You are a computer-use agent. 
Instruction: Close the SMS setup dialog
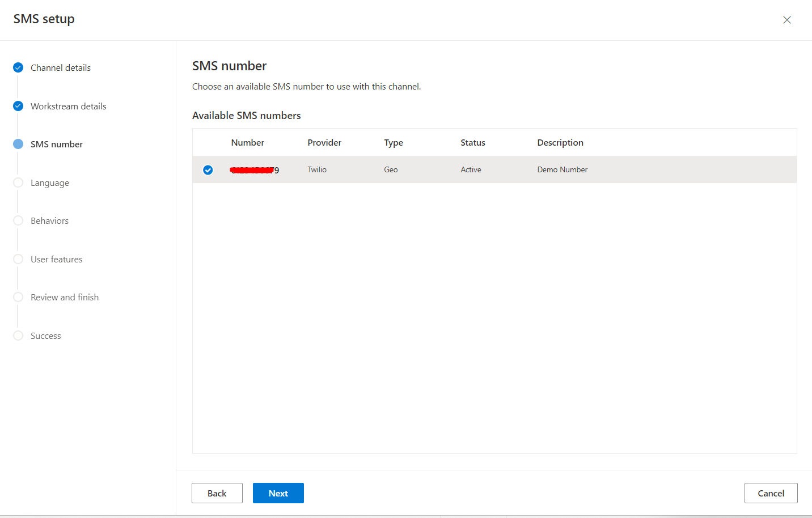click(787, 19)
